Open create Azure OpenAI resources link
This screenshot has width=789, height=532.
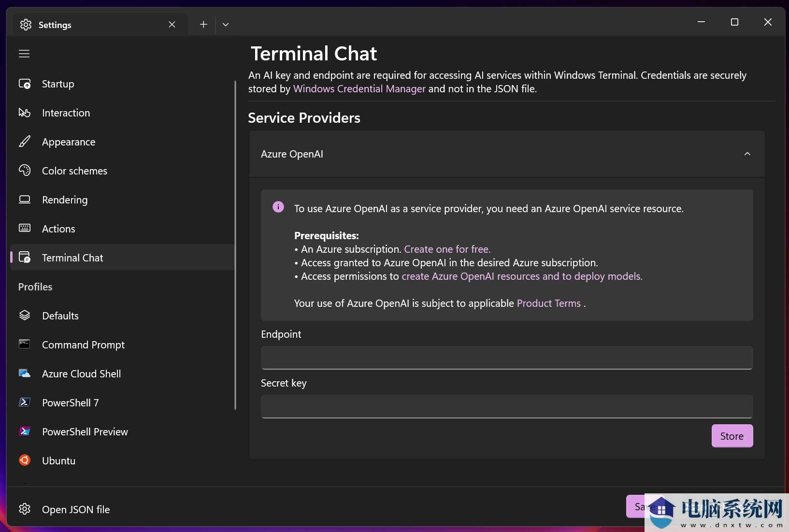(x=522, y=276)
